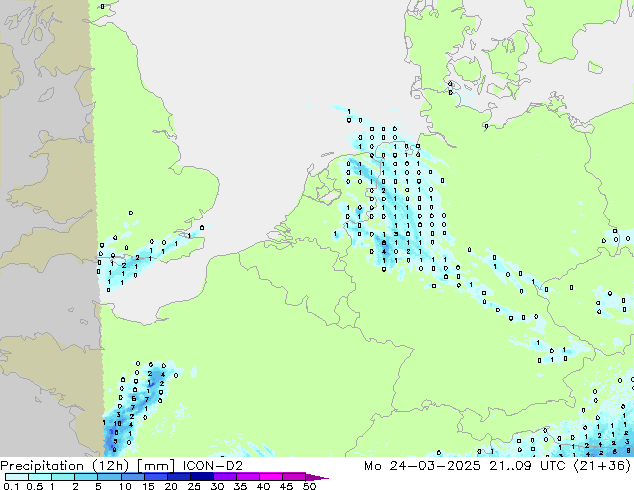Click the 15–20 mm legend color swatch

point(155,477)
